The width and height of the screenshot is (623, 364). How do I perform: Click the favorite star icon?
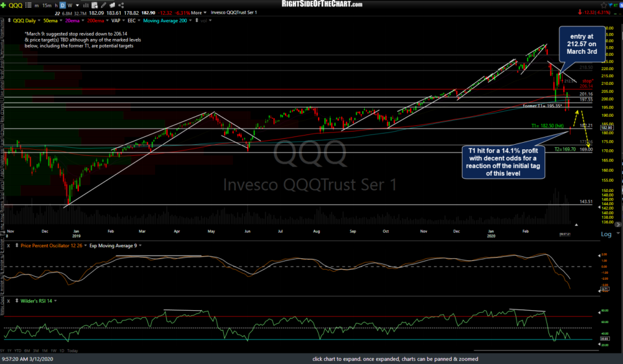pos(604,5)
